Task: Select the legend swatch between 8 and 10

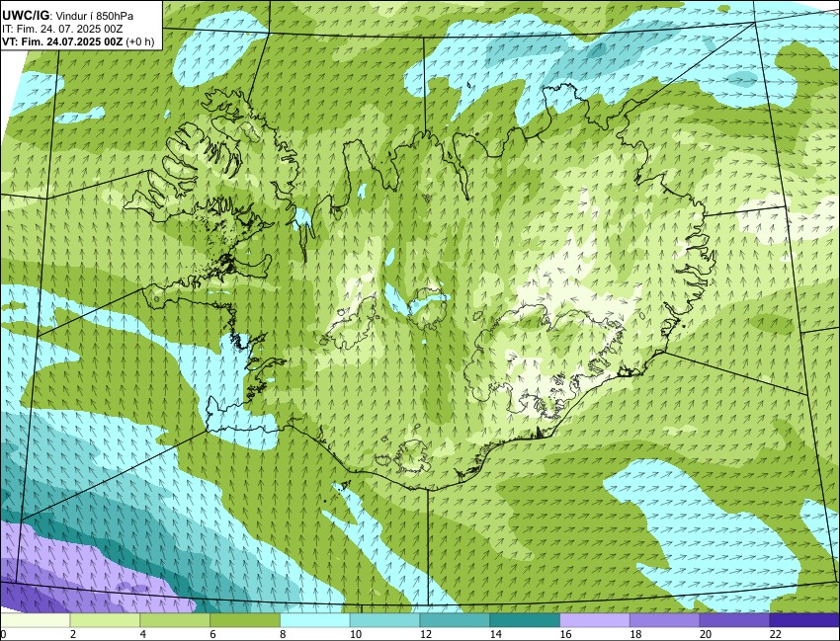Action: pyautogui.click(x=315, y=620)
